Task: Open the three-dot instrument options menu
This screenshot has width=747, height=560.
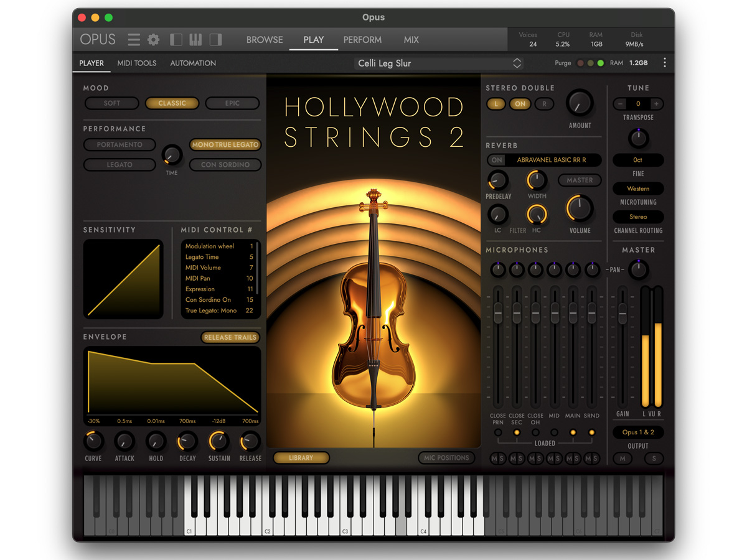Action: pos(665,63)
